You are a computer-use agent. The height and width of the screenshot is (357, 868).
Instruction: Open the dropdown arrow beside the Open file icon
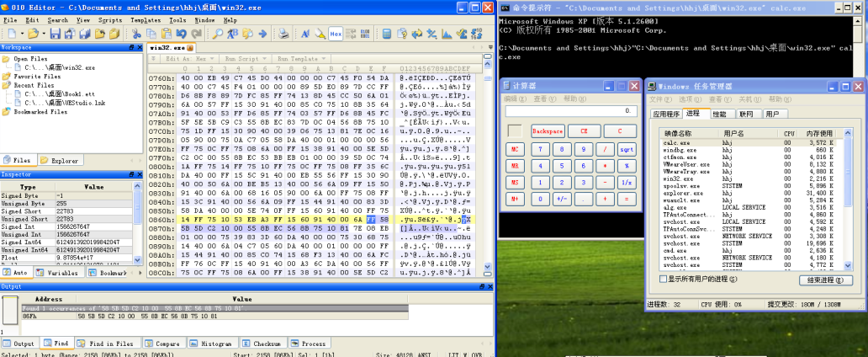(45, 34)
